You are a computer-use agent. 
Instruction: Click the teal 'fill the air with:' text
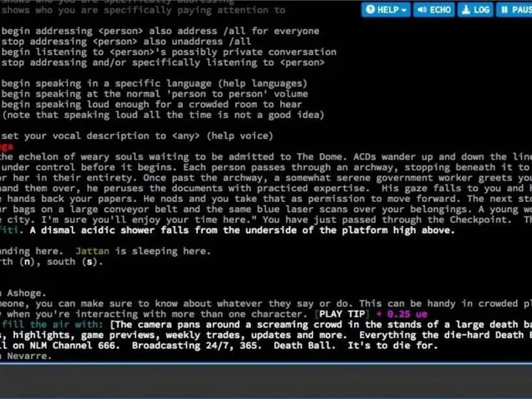pos(52,324)
